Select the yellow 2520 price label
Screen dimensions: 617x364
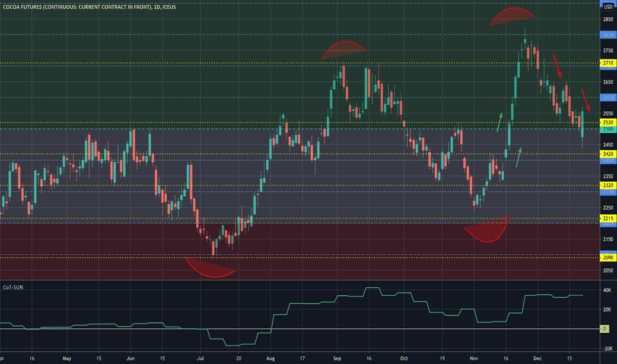coord(608,123)
